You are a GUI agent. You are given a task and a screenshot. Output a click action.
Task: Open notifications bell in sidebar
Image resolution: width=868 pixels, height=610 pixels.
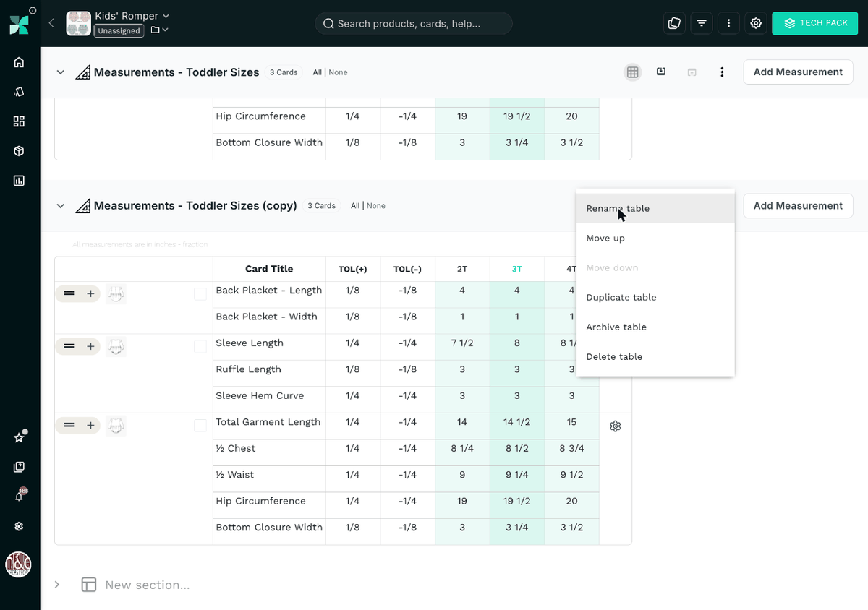20,497
